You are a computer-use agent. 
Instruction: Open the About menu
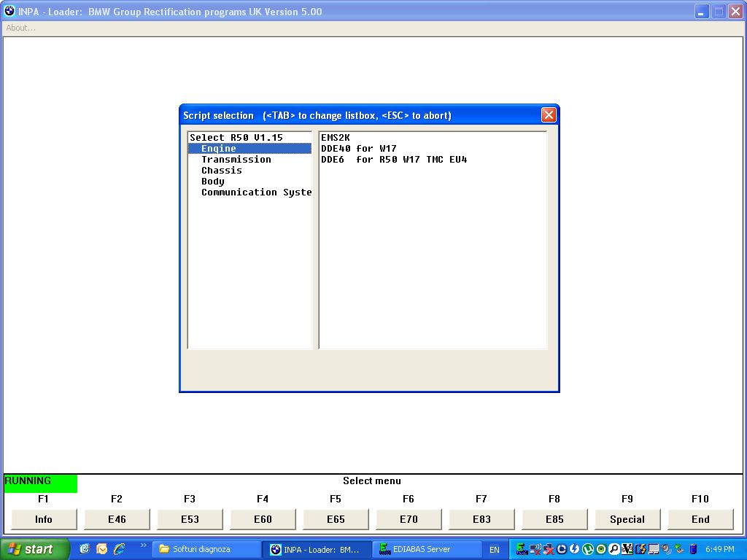pos(21,28)
